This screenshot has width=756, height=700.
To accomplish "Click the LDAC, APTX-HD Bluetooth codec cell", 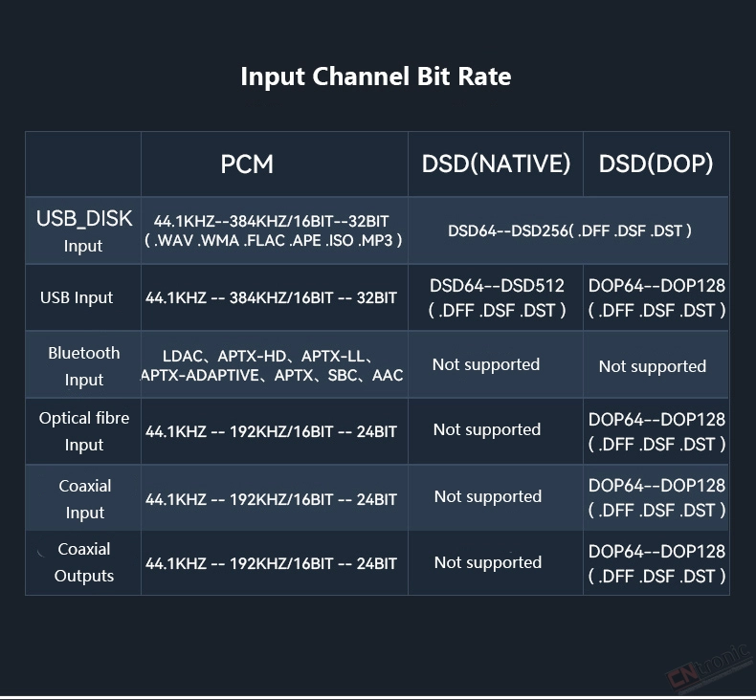I will tap(272, 365).
